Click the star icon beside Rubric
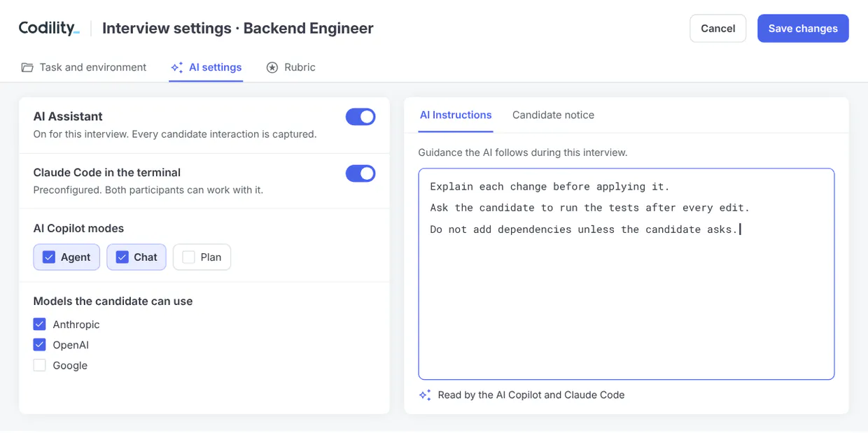 pyautogui.click(x=272, y=67)
